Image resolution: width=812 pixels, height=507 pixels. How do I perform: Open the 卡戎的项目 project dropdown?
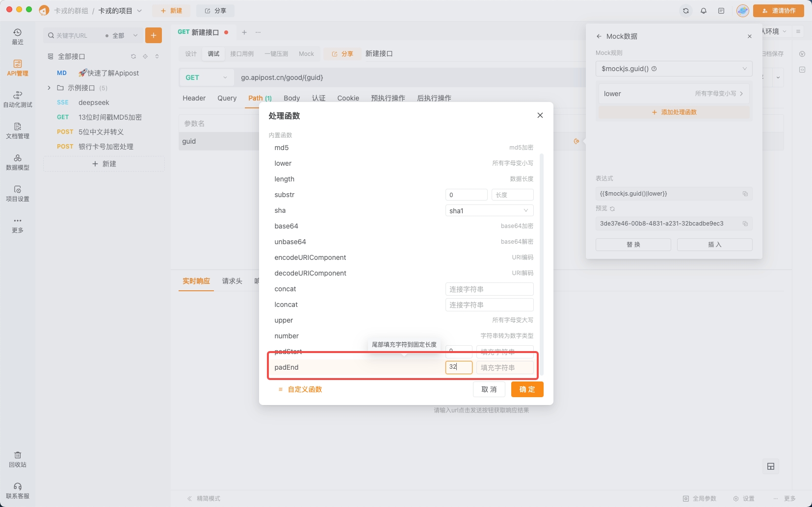pyautogui.click(x=120, y=11)
